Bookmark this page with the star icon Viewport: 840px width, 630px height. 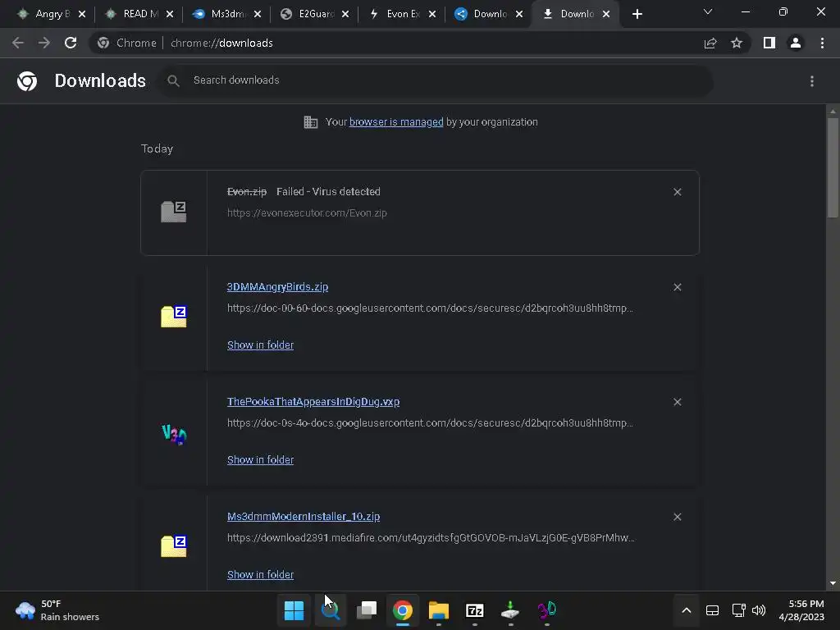point(737,43)
